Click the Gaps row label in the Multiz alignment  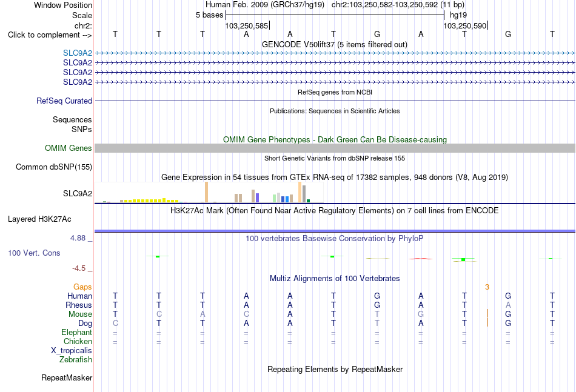(82, 287)
